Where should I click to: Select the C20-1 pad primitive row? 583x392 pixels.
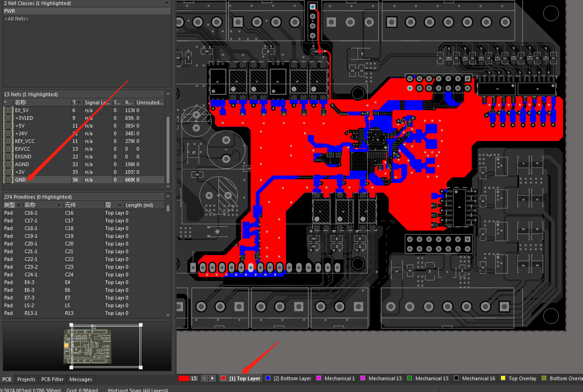click(84, 244)
